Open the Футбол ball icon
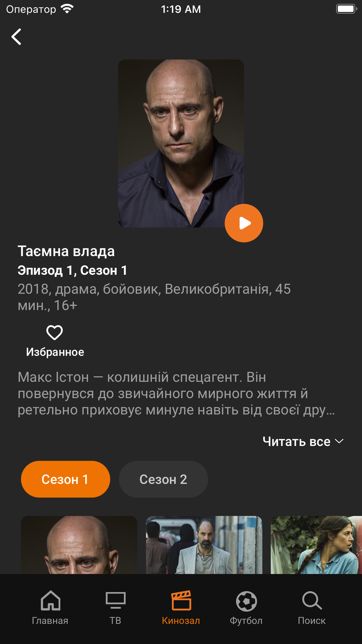 click(x=246, y=601)
